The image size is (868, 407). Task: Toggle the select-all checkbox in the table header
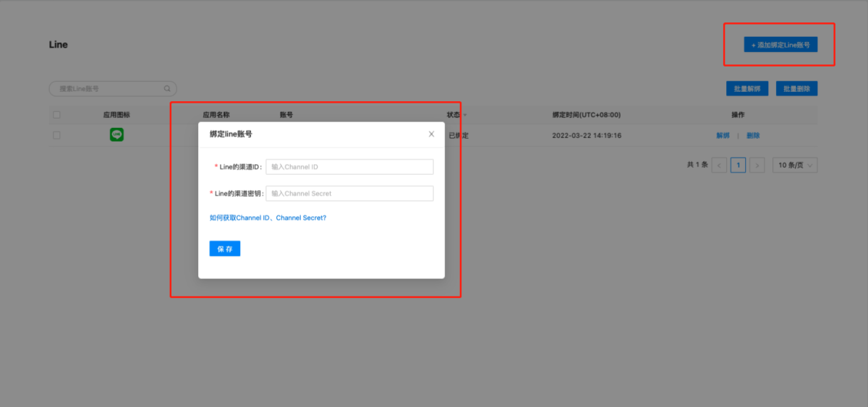click(x=57, y=115)
